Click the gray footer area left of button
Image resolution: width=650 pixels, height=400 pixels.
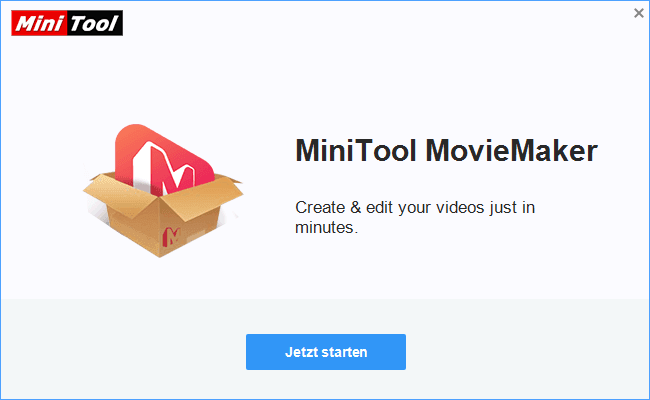click(120, 350)
